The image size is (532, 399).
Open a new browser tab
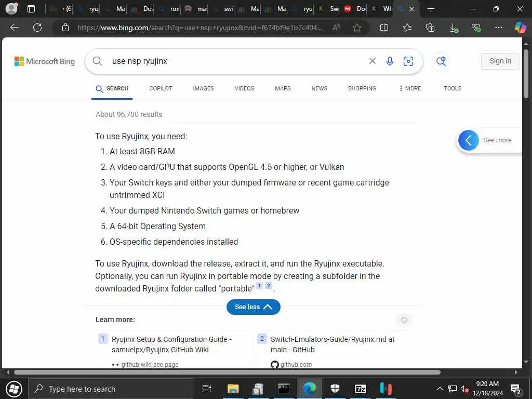(x=431, y=9)
